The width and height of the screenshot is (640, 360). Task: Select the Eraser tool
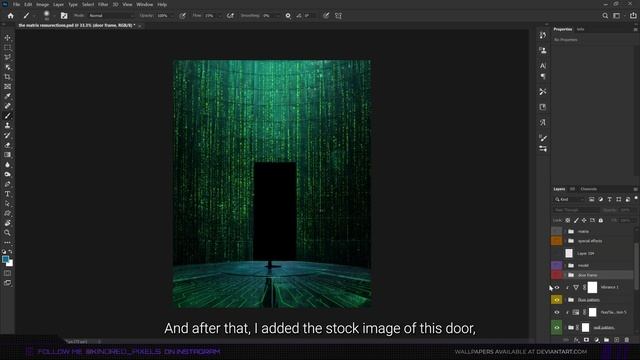pos(7,145)
